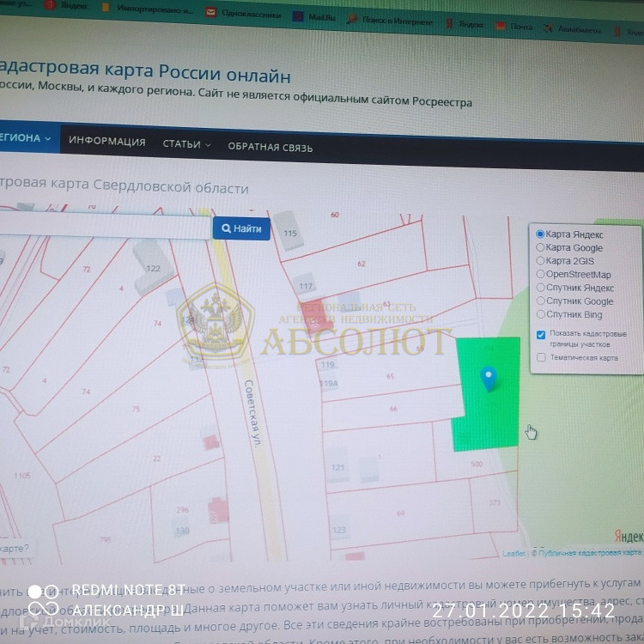Click building 115 on the map
644x644 pixels.
tap(290, 233)
